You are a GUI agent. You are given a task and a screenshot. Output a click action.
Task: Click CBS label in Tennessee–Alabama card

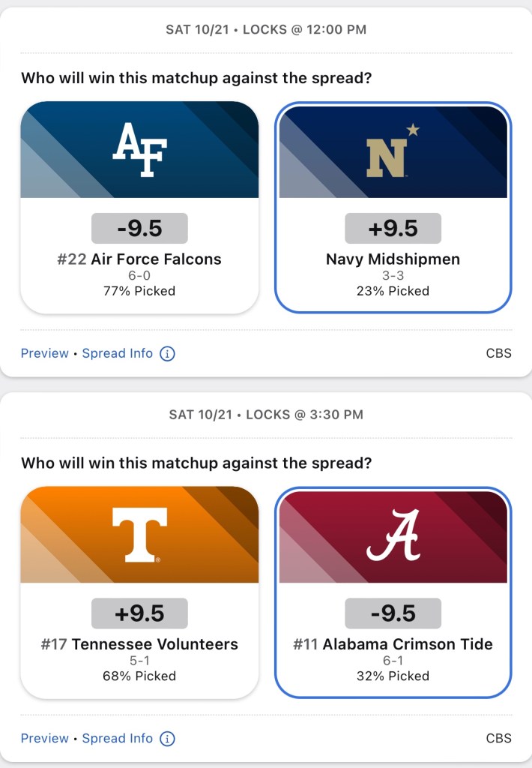[x=498, y=738]
